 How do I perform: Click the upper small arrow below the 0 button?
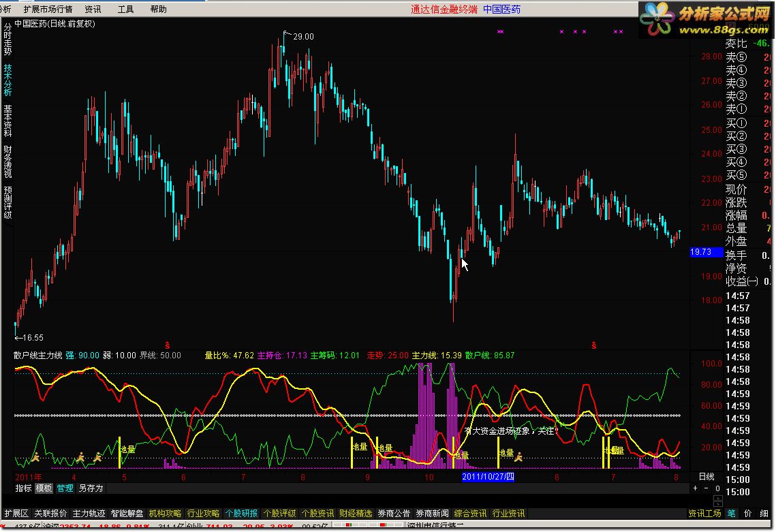pos(717,497)
